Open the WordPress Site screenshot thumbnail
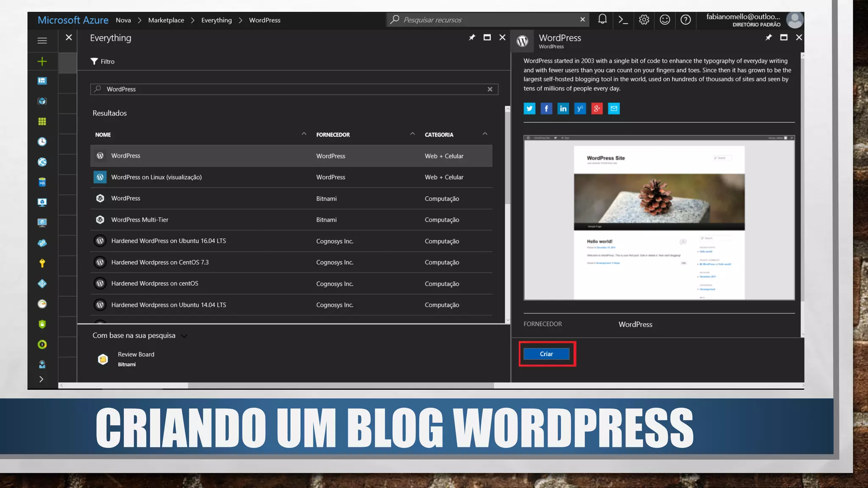The height and width of the screenshot is (488, 868). 659,218
